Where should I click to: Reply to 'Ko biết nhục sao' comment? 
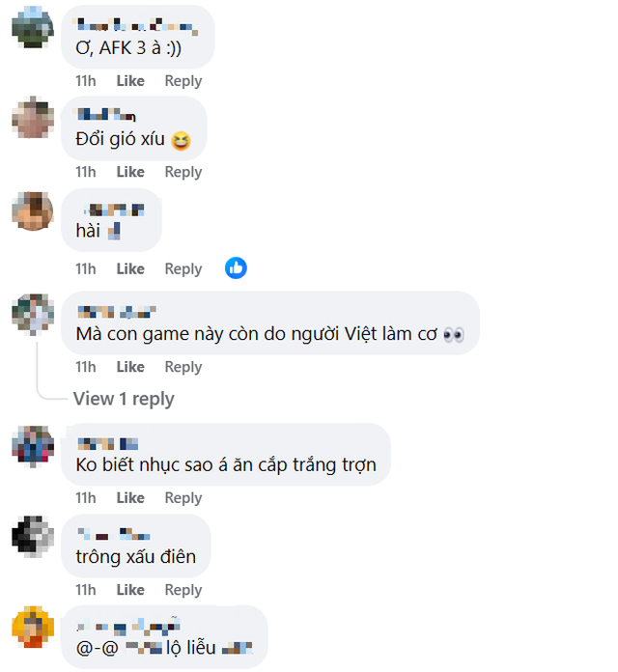183,498
